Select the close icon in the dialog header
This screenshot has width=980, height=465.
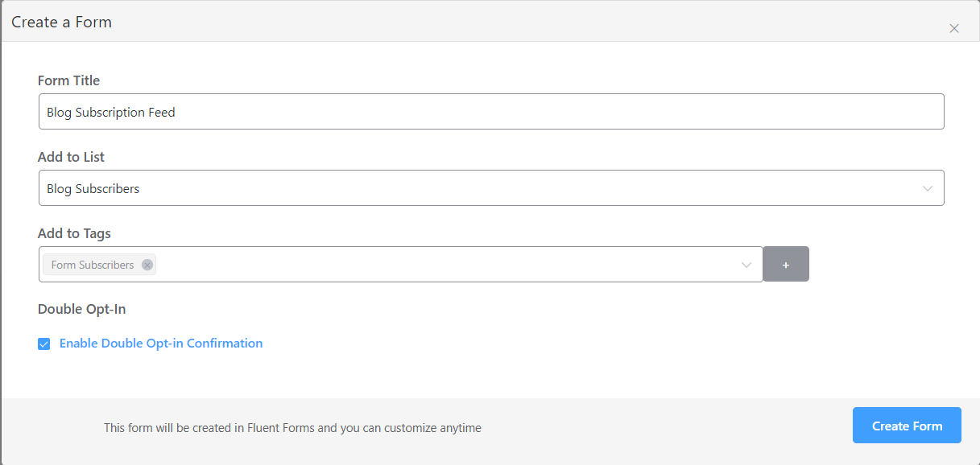click(954, 27)
